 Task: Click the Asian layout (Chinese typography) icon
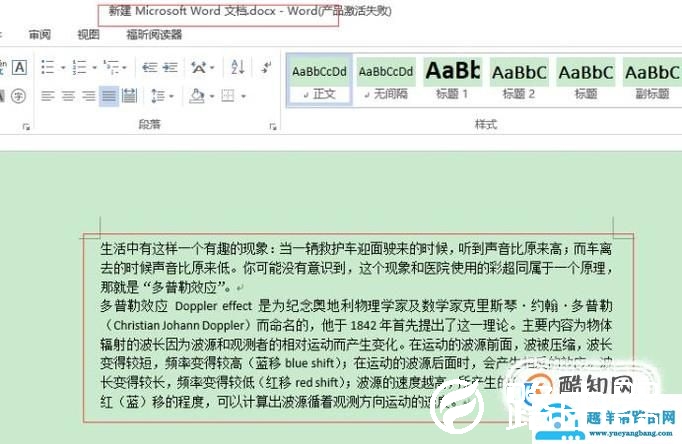(x=199, y=67)
